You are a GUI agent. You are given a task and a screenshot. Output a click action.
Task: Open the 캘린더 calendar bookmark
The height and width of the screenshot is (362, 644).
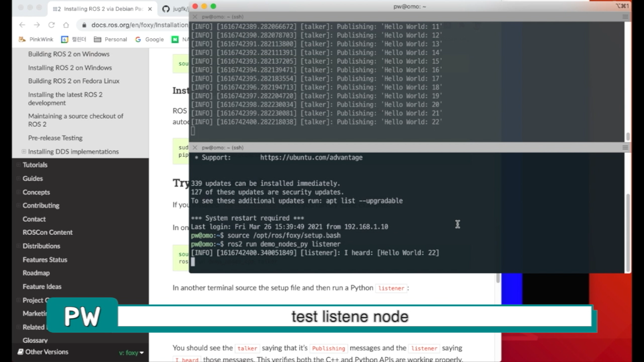point(73,39)
